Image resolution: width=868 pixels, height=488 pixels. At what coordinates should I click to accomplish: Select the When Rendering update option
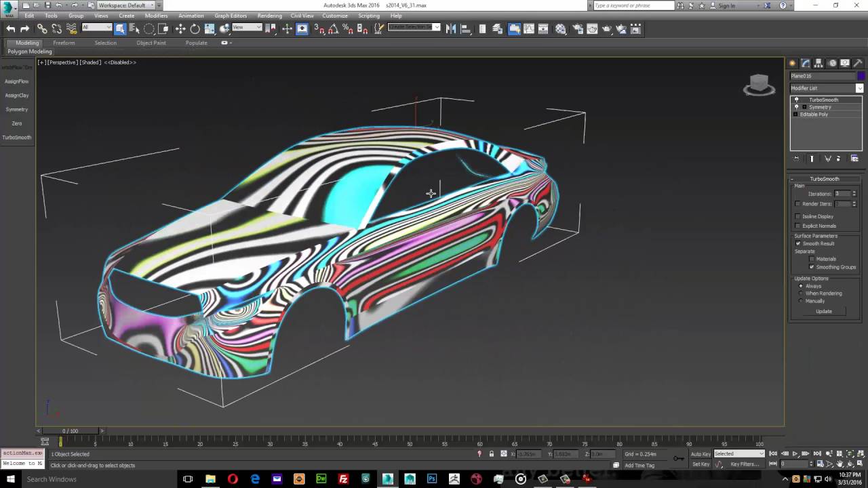coord(801,293)
